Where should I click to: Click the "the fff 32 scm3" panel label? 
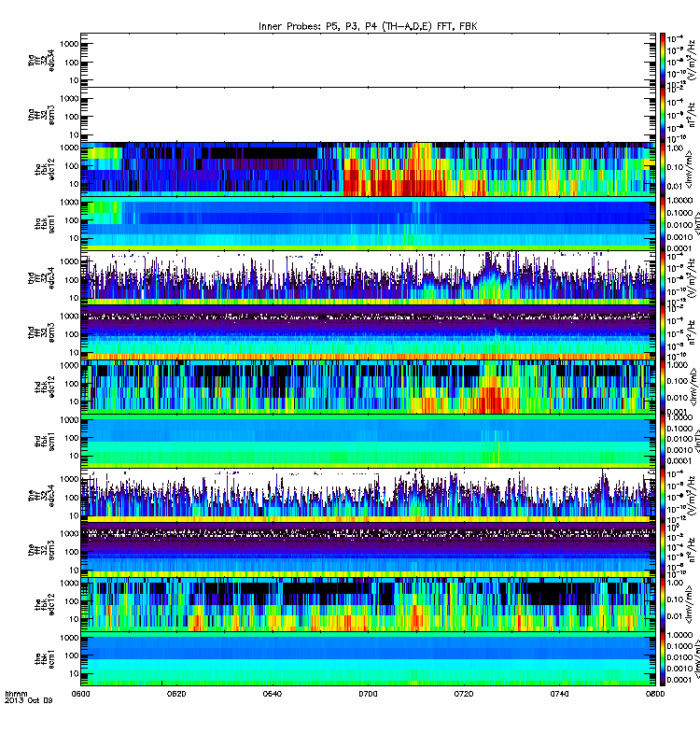[41, 549]
